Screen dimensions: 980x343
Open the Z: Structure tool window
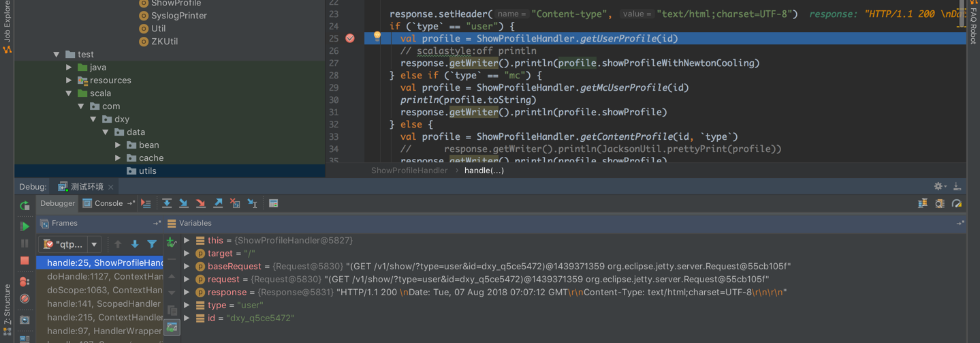[7, 310]
